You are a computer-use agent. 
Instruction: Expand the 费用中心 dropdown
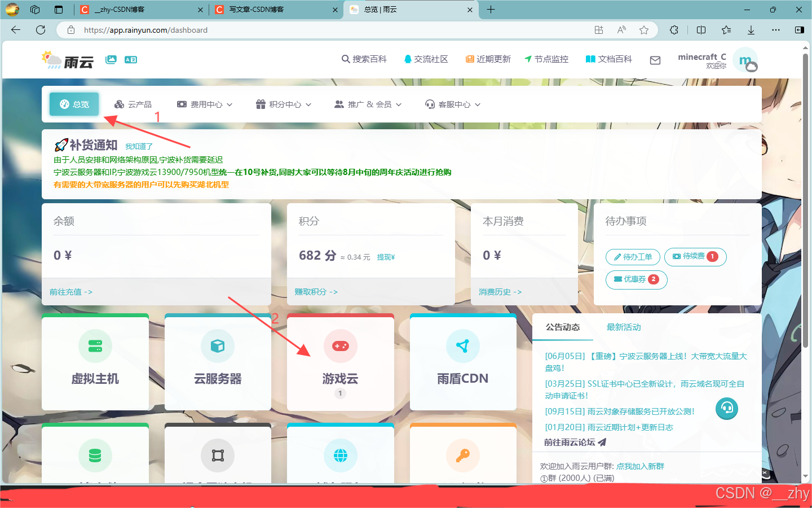click(205, 104)
